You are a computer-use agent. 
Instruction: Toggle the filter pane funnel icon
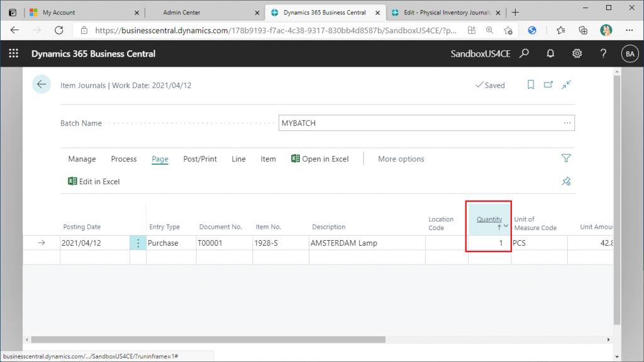[566, 158]
